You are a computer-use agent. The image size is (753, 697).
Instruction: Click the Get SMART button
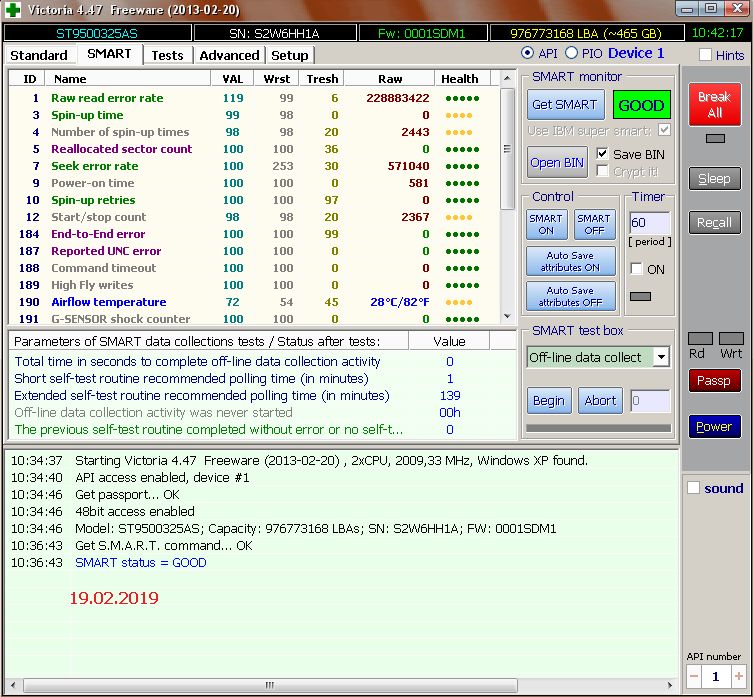point(565,104)
